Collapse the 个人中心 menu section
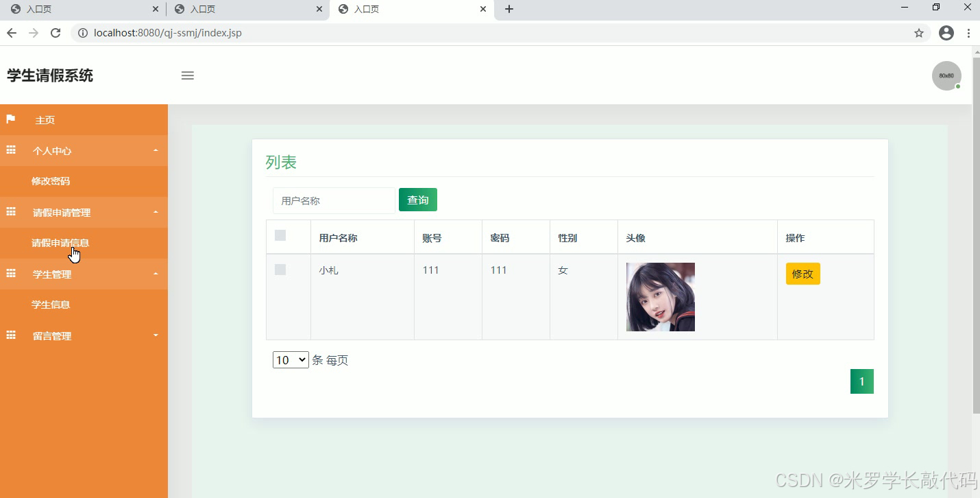The height and width of the screenshot is (498, 980). click(156, 150)
